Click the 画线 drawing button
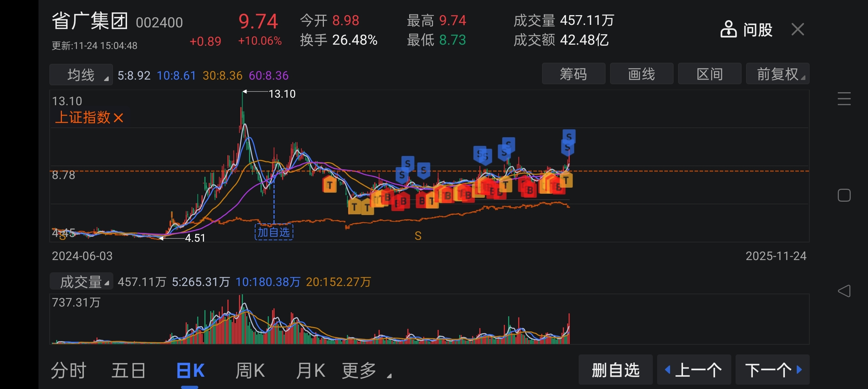 [641, 74]
